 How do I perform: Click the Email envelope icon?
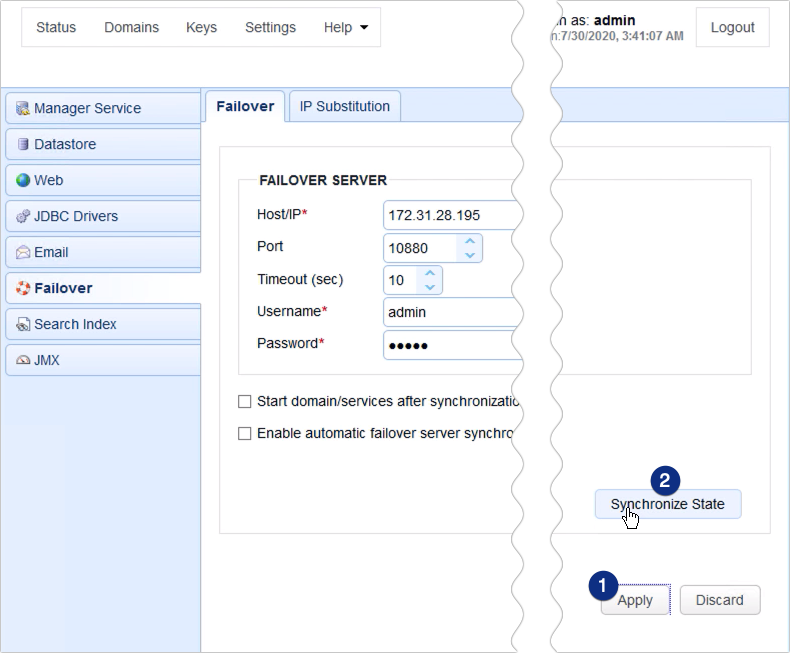[23, 252]
